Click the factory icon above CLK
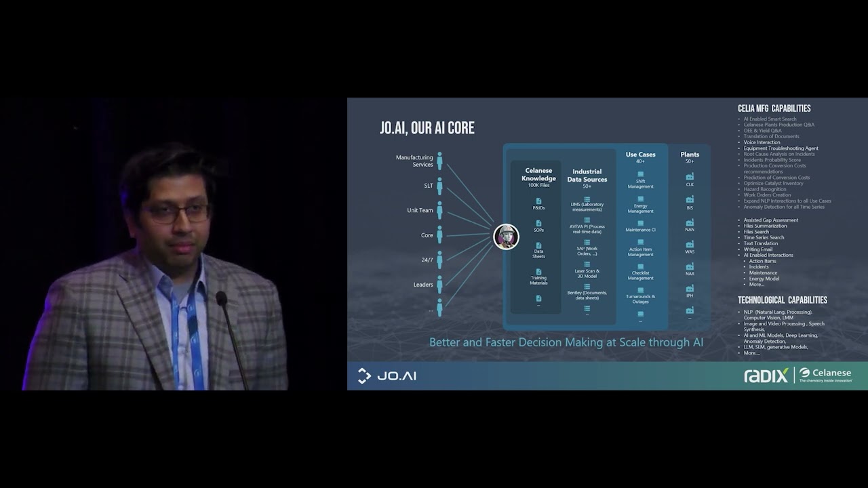The image size is (868, 488). coord(690,177)
